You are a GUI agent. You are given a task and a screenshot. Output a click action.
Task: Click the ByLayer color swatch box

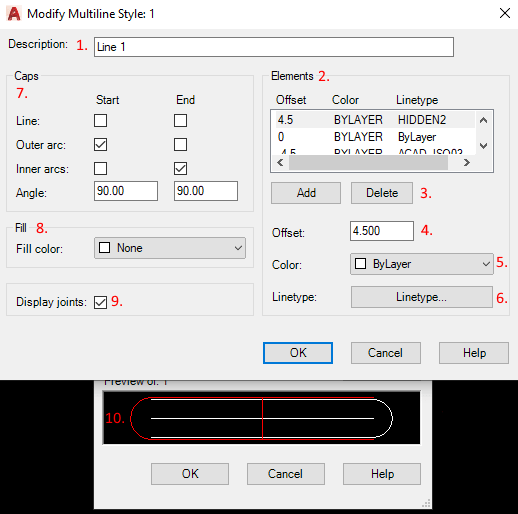360,263
